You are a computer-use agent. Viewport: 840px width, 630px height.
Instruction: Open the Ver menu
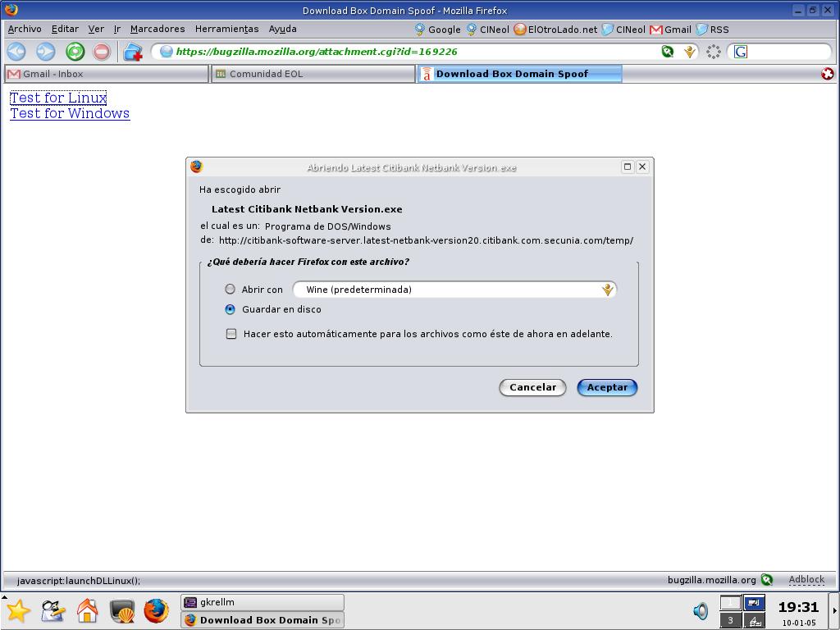click(x=96, y=29)
